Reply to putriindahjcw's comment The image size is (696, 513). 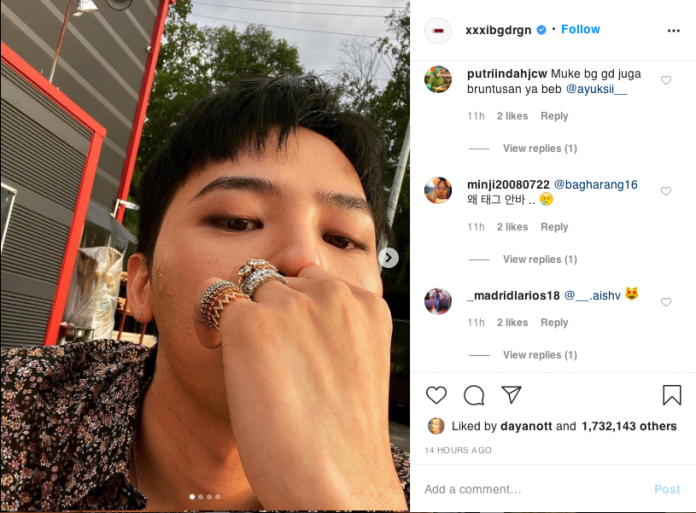554,116
